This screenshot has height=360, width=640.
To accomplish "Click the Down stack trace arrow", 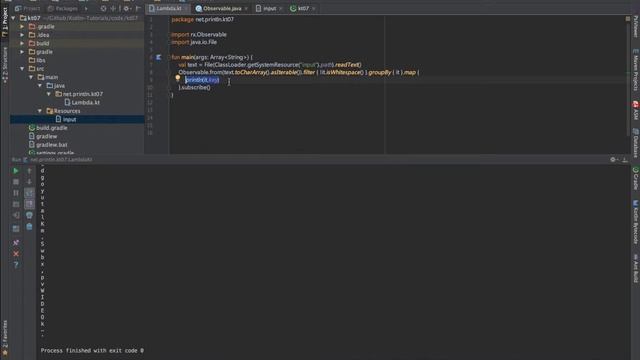I will [29, 182].
